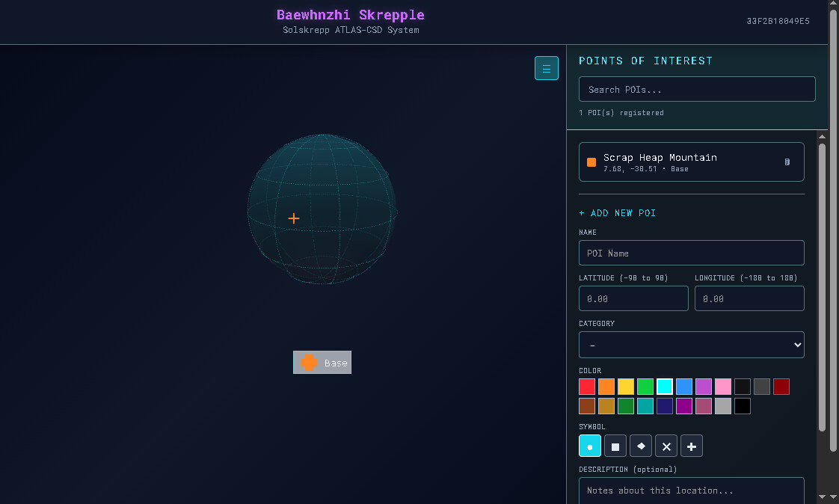Click the Base legend label
839x504 pixels.
(322, 363)
